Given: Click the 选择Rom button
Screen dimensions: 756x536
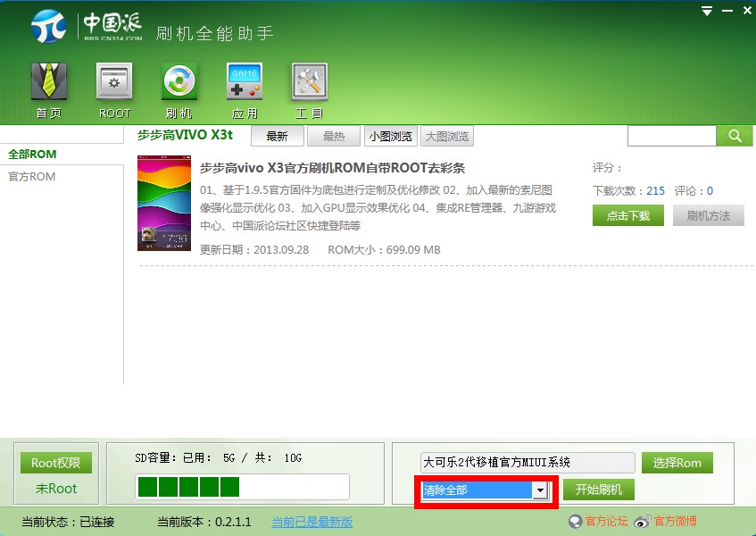Looking at the screenshot, I should (677, 463).
